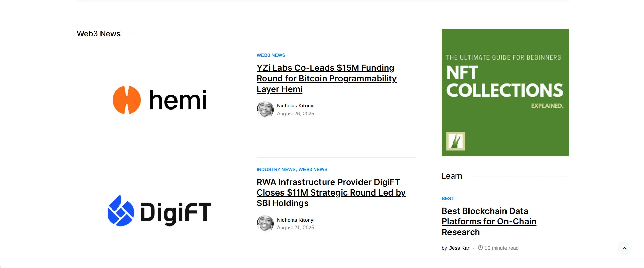Screen dimensions: 644x268
Task: Open the YZi Labs Hemi funding headline
Action: point(326,79)
